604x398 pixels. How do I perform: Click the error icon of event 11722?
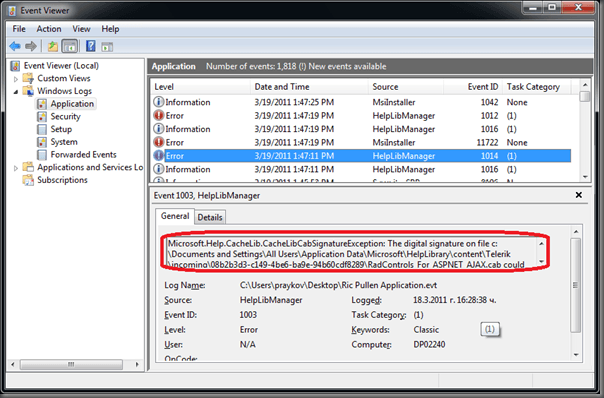(x=158, y=142)
